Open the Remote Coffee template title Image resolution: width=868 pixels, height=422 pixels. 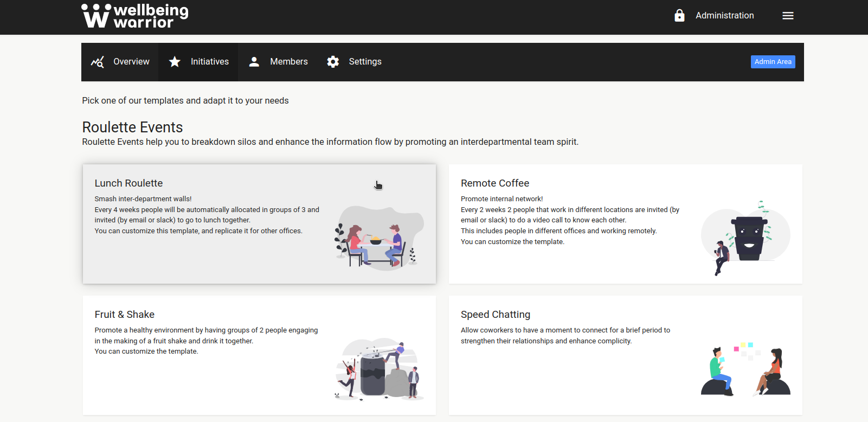click(494, 183)
